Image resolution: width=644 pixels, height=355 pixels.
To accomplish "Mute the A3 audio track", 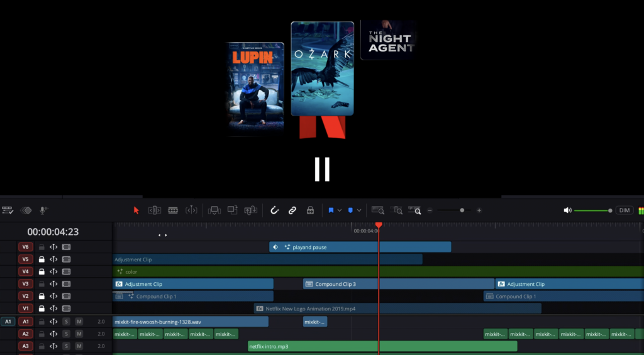I will [79, 346].
